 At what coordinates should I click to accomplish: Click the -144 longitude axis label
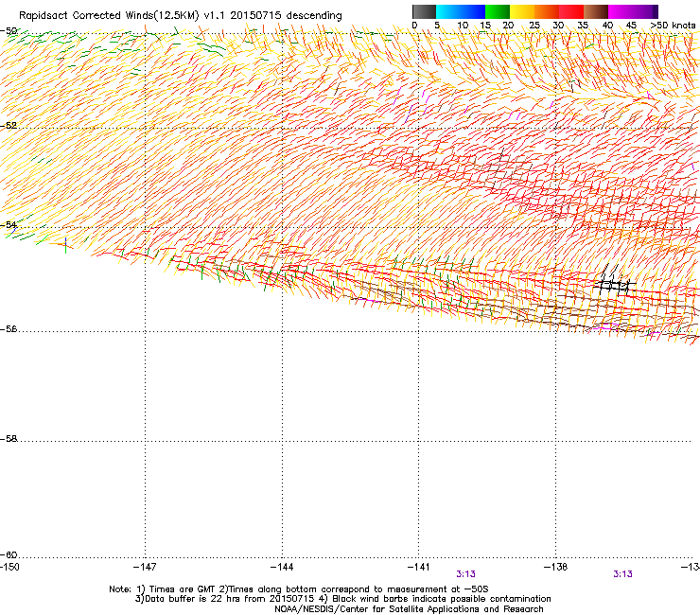point(282,567)
